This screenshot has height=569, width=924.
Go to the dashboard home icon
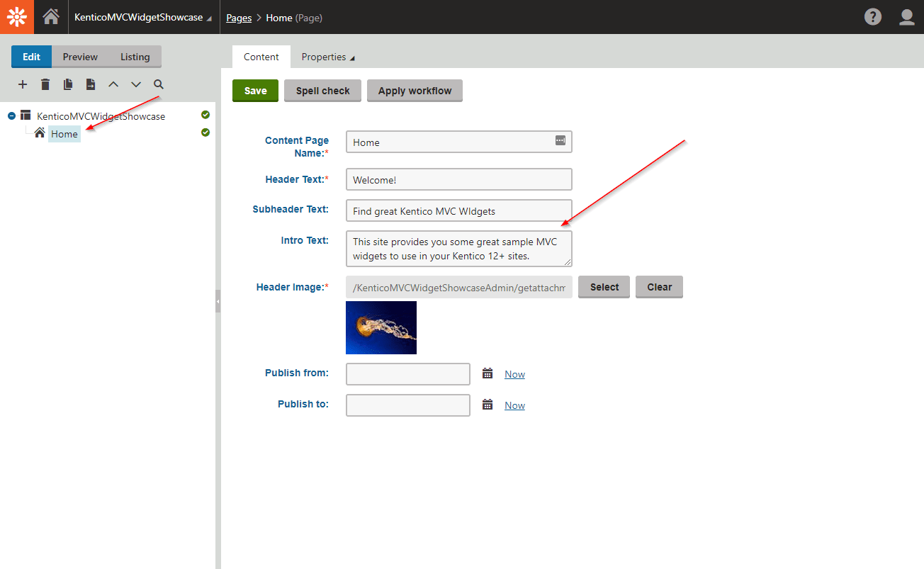[51, 17]
